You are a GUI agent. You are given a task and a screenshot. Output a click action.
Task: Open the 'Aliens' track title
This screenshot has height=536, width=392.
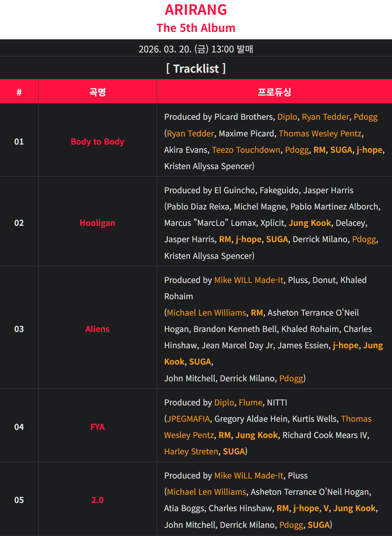[98, 329]
